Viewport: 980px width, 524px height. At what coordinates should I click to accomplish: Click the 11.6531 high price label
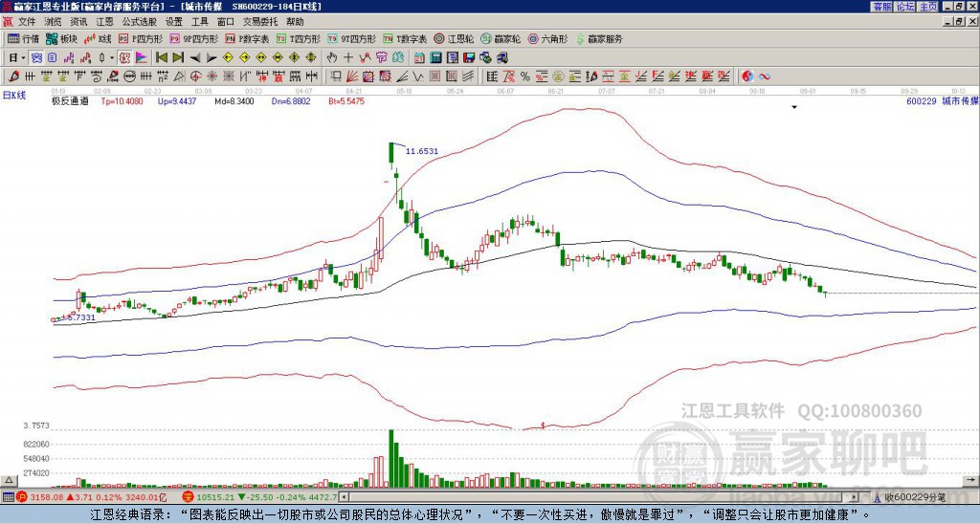(422, 151)
